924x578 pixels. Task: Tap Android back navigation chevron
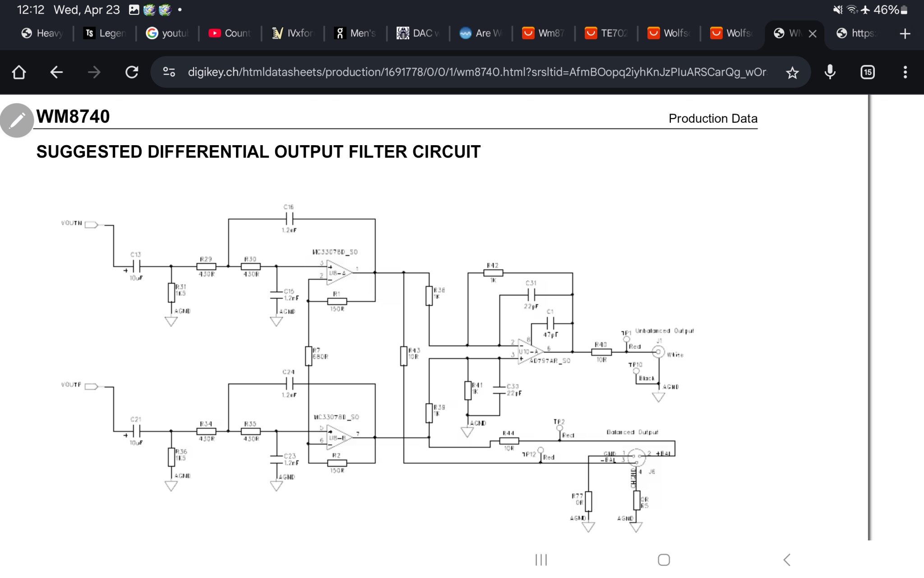(787, 560)
